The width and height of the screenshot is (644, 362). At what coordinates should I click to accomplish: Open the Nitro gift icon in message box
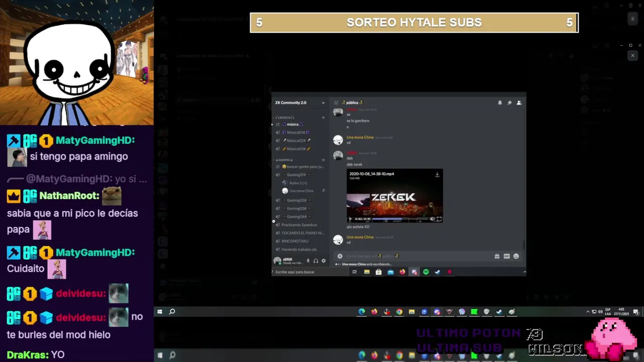coord(497,256)
